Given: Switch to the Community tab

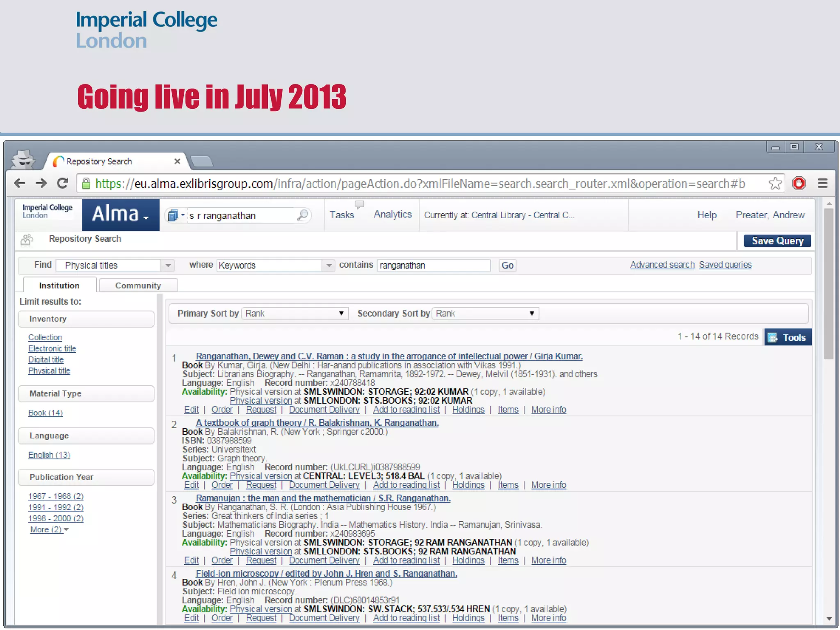Looking at the screenshot, I should tap(138, 285).
